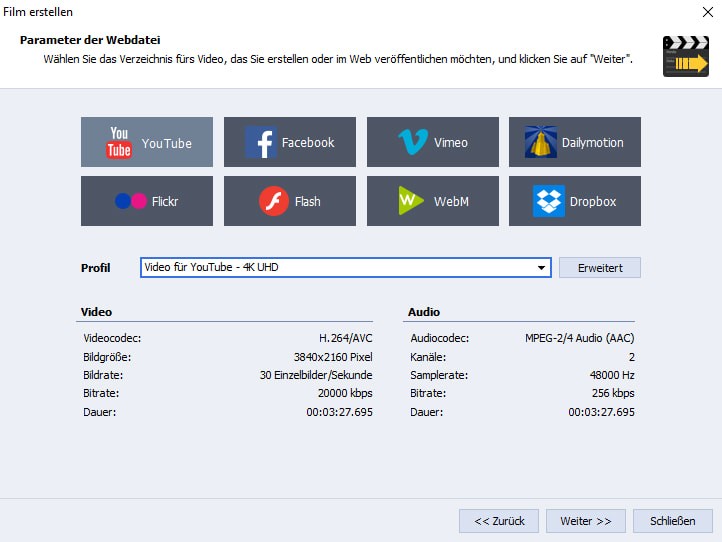This screenshot has width=722, height=542.
Task: Click the Audio section heading
Action: pyautogui.click(x=424, y=312)
